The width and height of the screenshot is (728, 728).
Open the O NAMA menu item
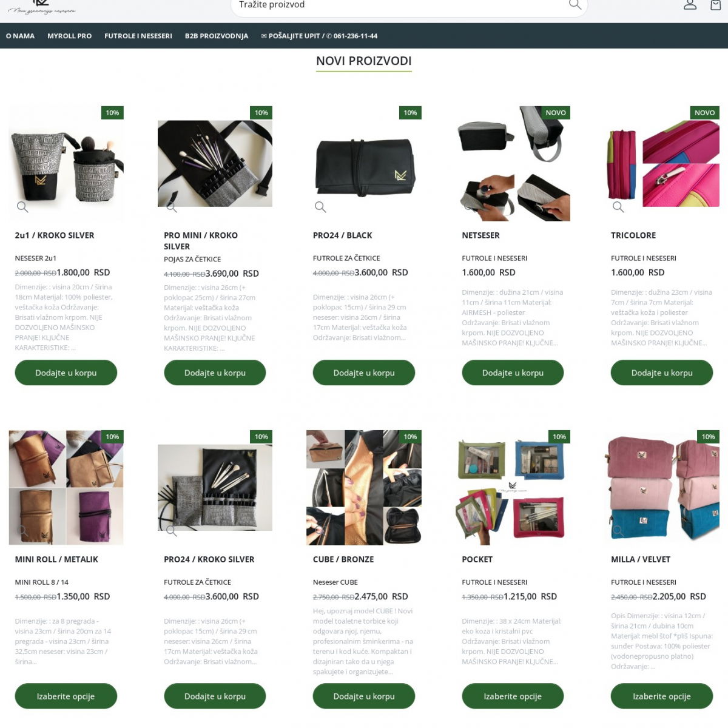pos(20,36)
